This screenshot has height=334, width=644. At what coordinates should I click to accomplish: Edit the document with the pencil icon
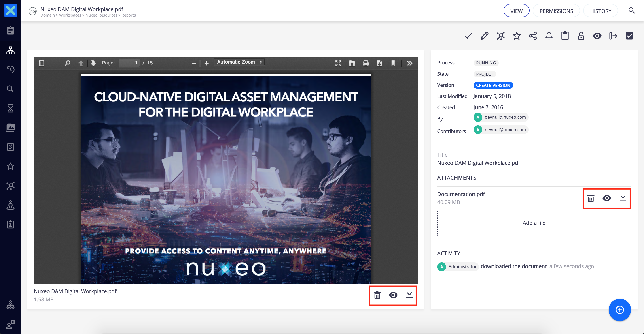[485, 36]
